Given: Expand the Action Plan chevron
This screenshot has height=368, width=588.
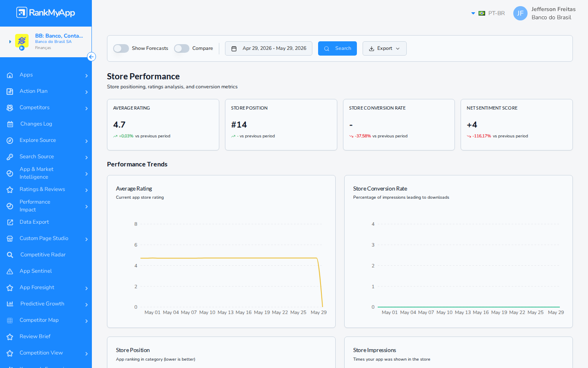Looking at the screenshot, I should pyautogui.click(x=87, y=92).
